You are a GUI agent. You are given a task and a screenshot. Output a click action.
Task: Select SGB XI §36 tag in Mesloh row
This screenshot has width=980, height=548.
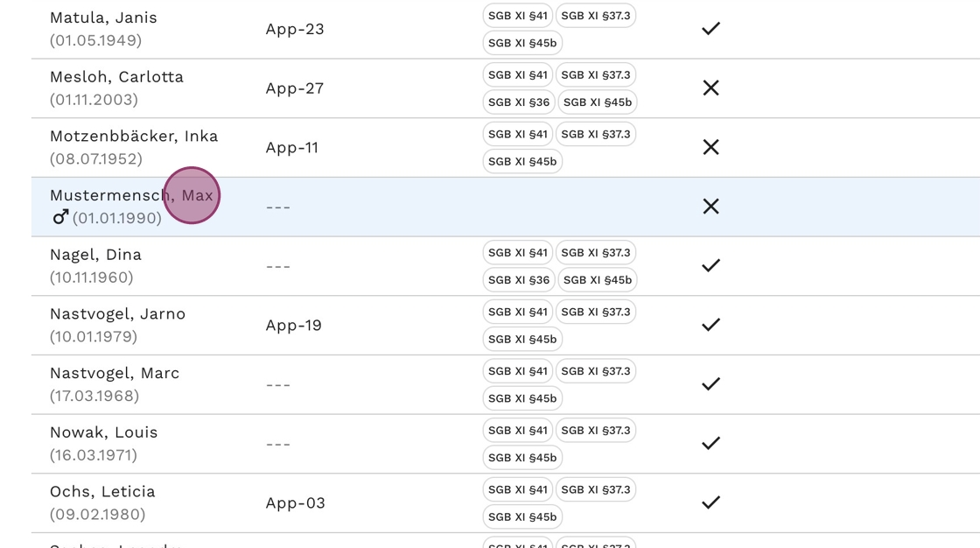tap(519, 102)
